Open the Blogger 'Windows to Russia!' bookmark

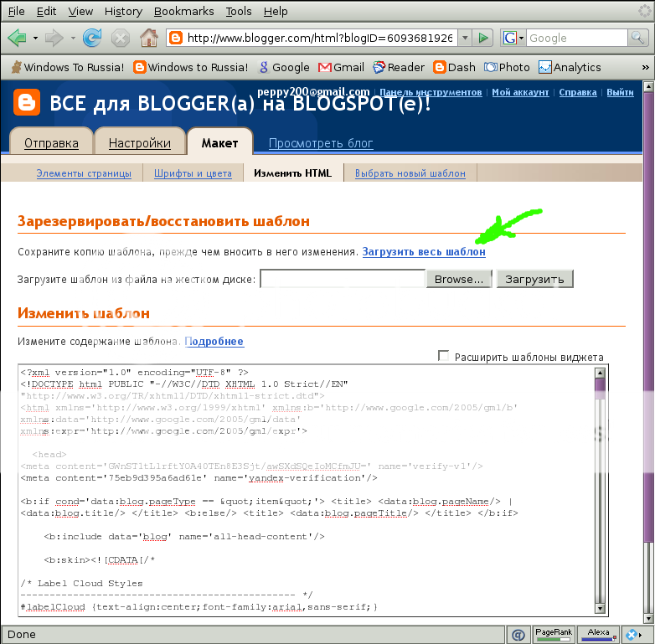pyautogui.click(x=190, y=67)
